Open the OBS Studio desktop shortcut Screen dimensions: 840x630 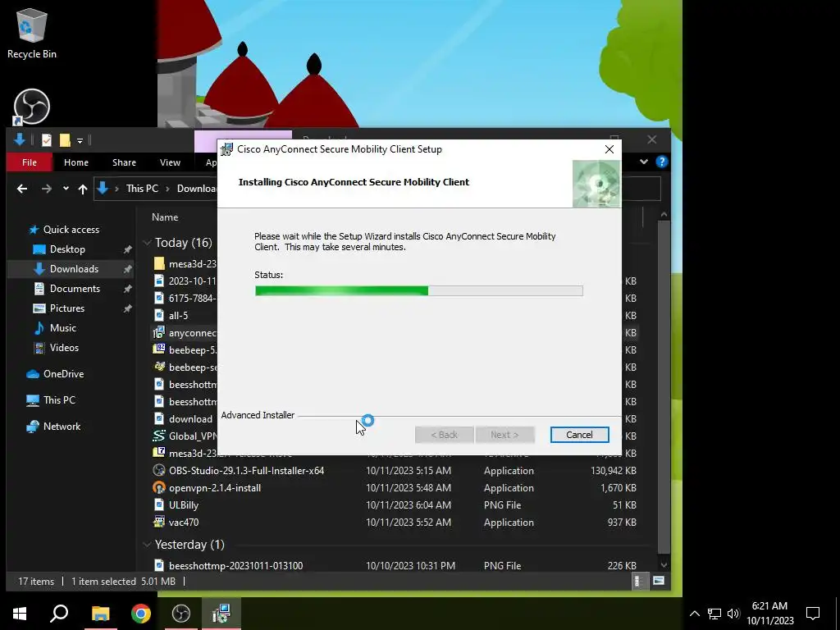32,107
